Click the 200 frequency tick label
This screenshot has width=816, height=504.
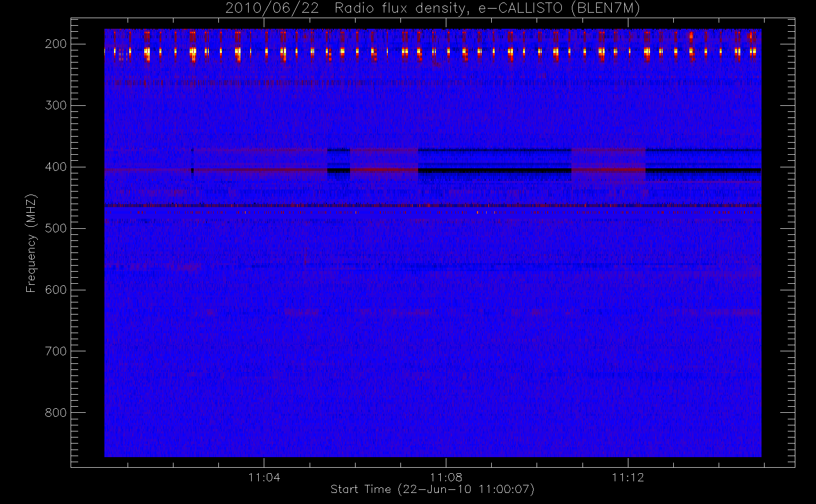point(55,44)
